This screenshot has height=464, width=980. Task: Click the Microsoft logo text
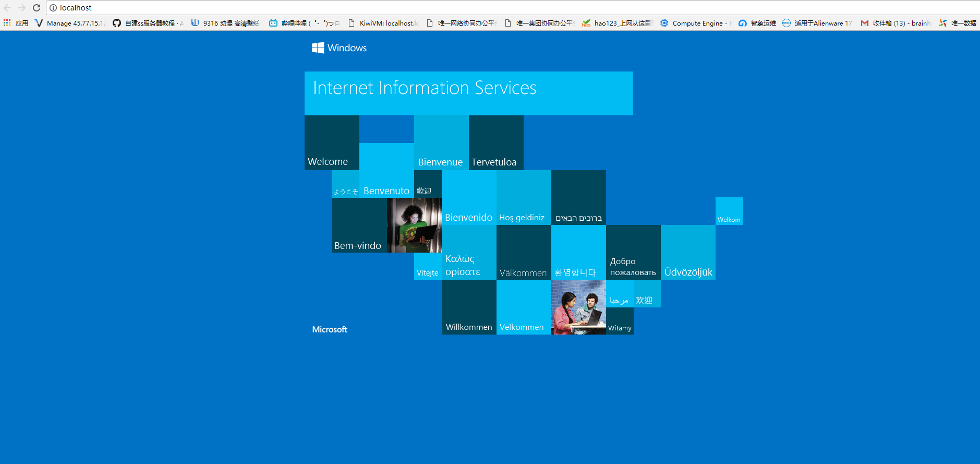(330, 329)
